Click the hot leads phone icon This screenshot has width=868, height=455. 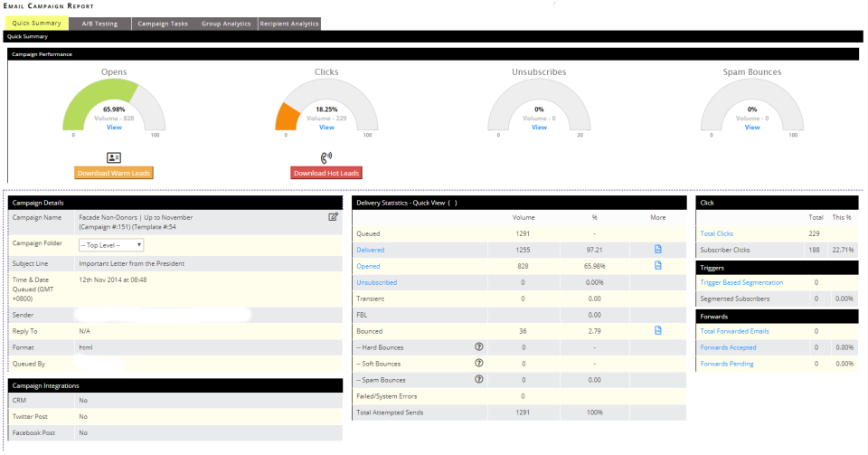click(326, 157)
